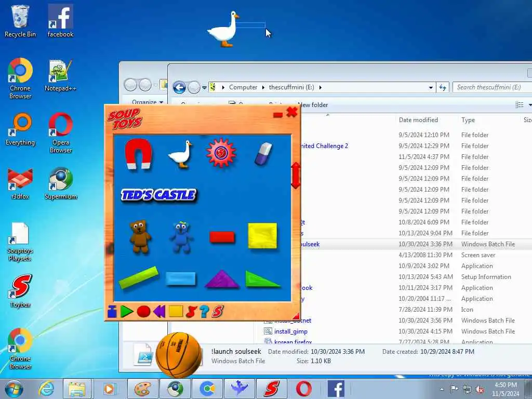Open the r3dfox desktop shortcut

[20, 183]
